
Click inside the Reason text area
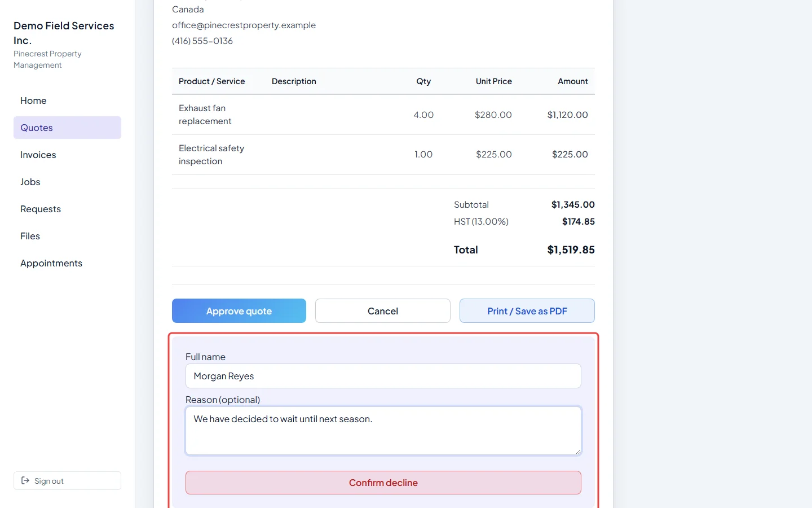pyautogui.click(x=383, y=431)
